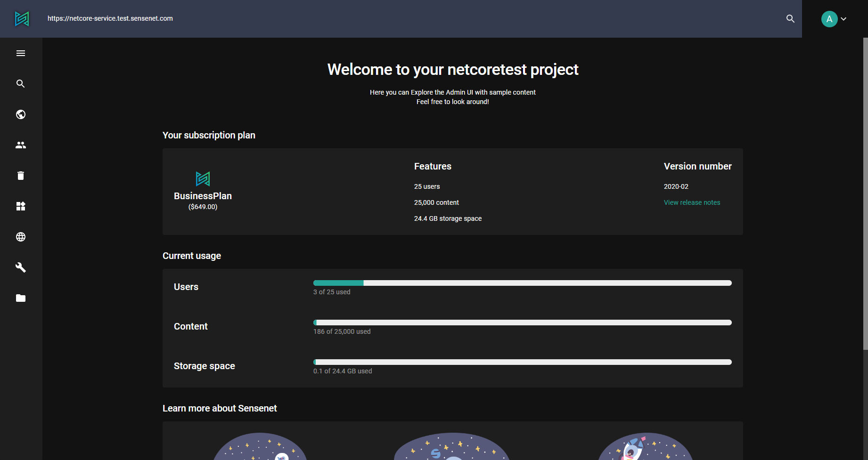This screenshot has height=460, width=868.
Task: Click '0.1 of 24.4 GB used' text
Action: [343, 371]
